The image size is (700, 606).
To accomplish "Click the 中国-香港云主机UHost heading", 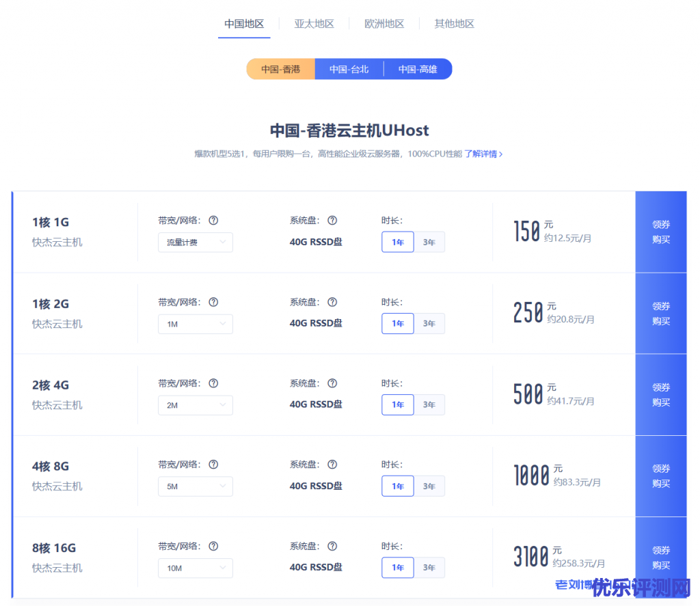I will [x=349, y=130].
